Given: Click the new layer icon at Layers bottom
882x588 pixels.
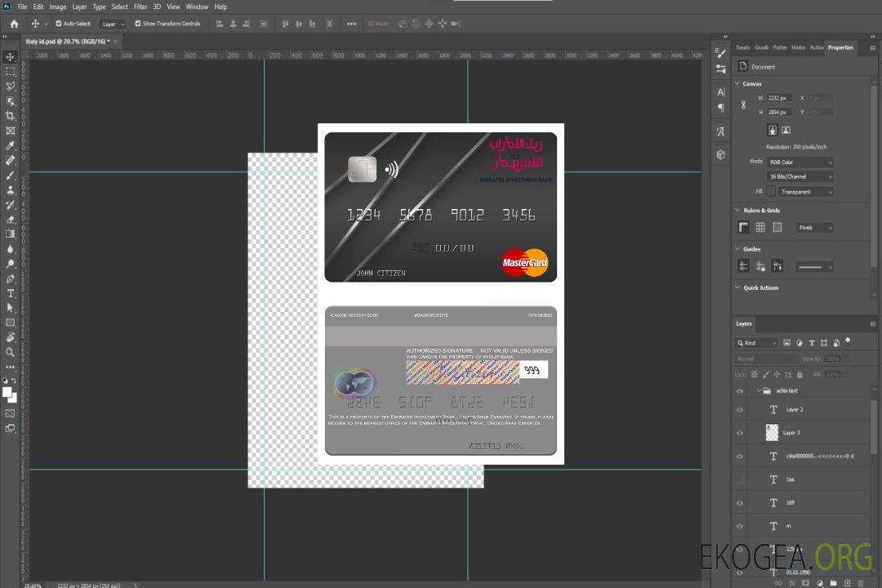Looking at the screenshot, I should coord(847,583).
